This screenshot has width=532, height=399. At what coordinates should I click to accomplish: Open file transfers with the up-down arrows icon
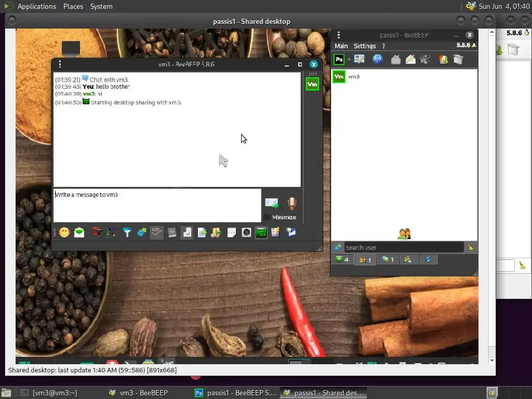pyautogui.click(x=443, y=60)
